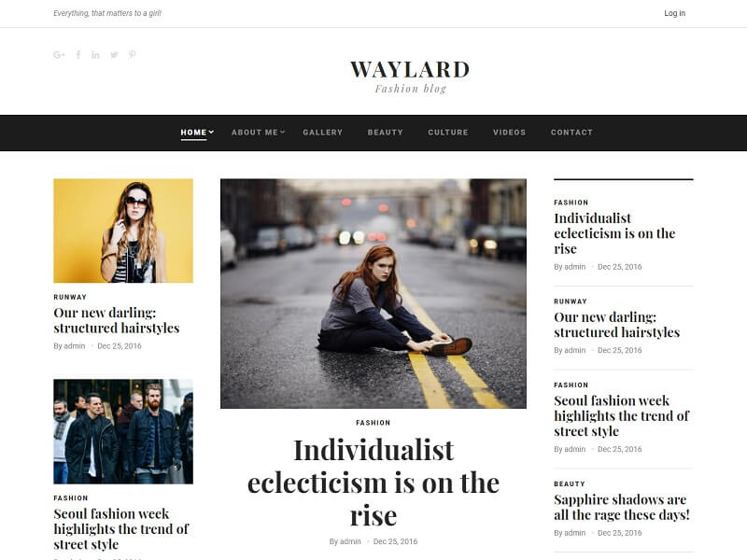Viewport: 747px width, 560px height.
Task: Open the street men group photo thumbnail
Action: [123, 431]
